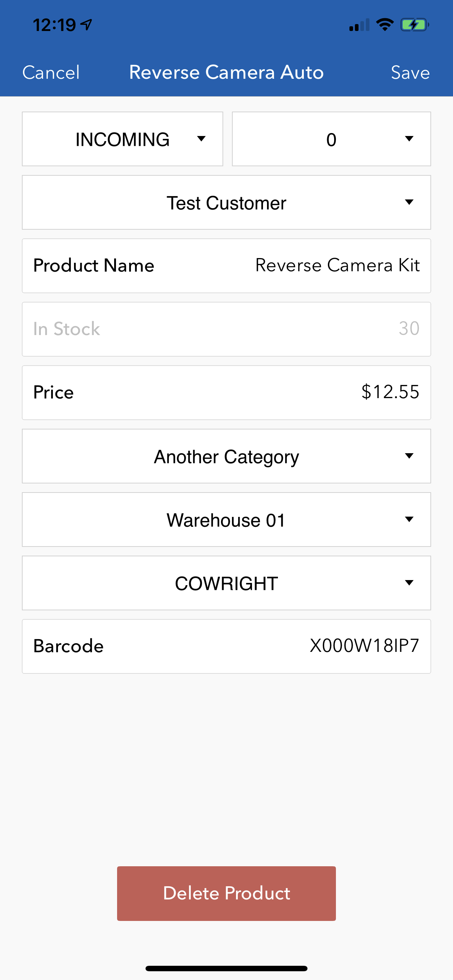
Task: Open the Warehouse 01 location dropdown
Action: click(x=226, y=520)
